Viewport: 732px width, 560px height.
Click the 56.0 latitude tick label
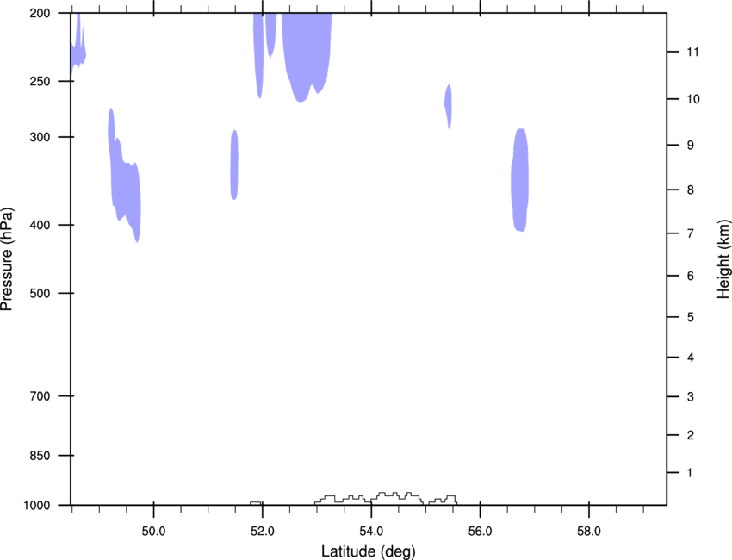[x=480, y=532]
